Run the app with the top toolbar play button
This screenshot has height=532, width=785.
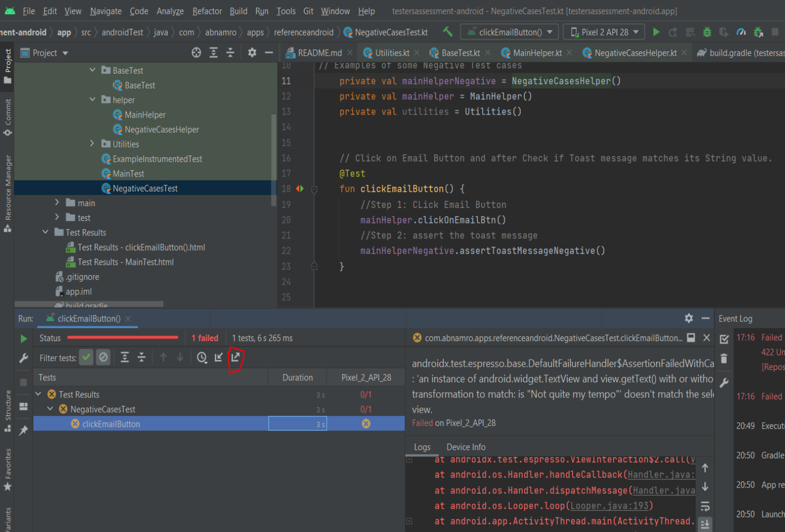656,32
